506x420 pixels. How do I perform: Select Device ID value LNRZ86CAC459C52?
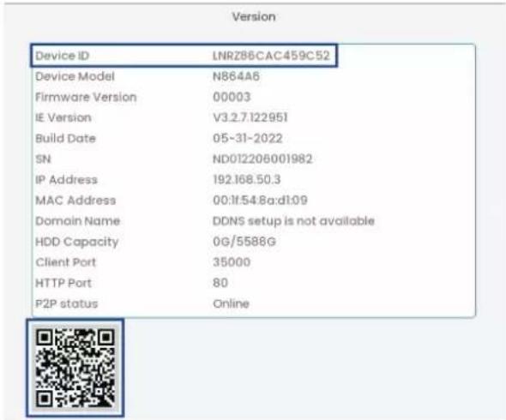(271, 56)
